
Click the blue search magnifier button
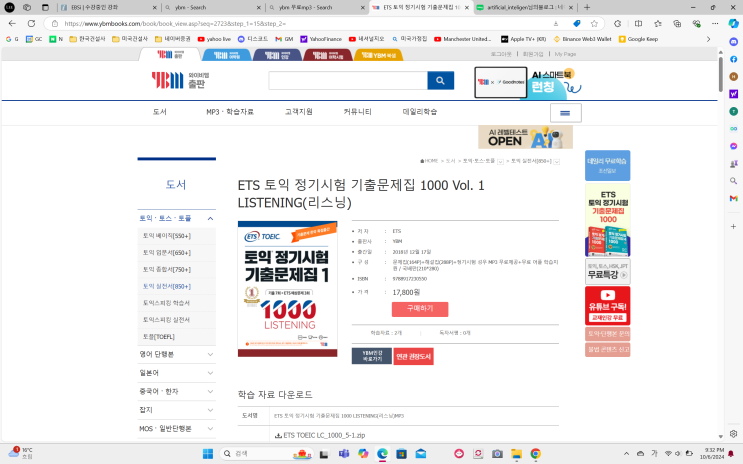tap(440, 81)
